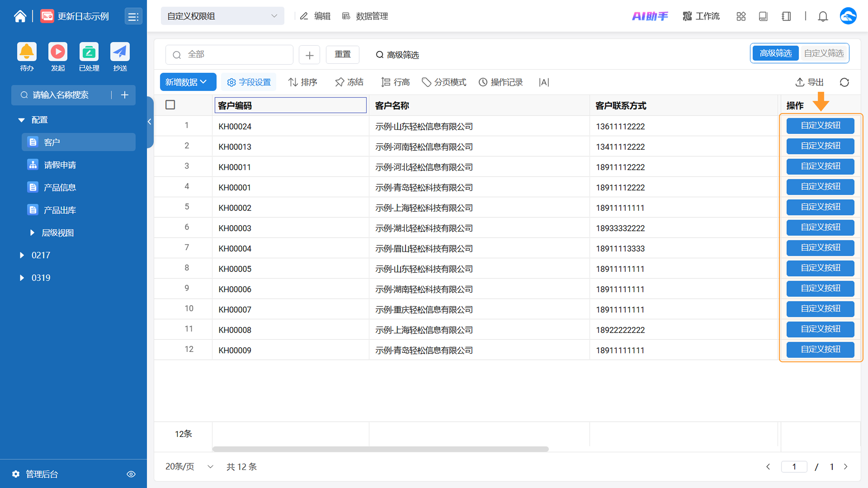Open the notebook panel icon
The width and height of the screenshot is (868, 488).
pos(786,16)
